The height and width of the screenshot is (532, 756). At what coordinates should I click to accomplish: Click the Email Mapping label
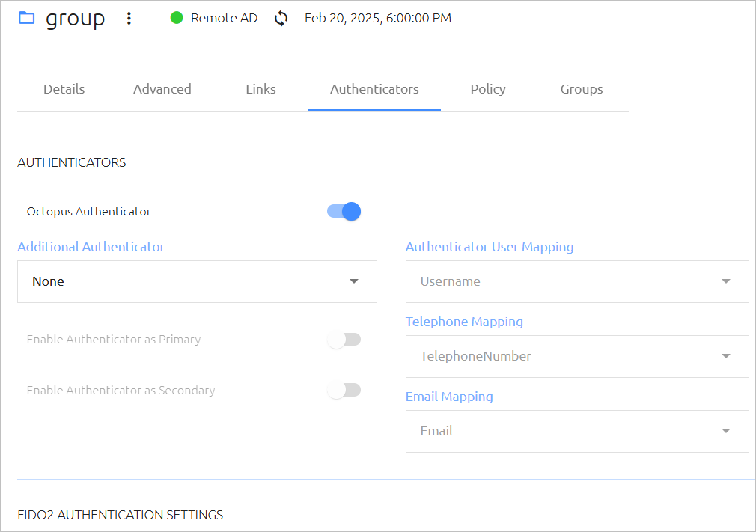coord(449,397)
